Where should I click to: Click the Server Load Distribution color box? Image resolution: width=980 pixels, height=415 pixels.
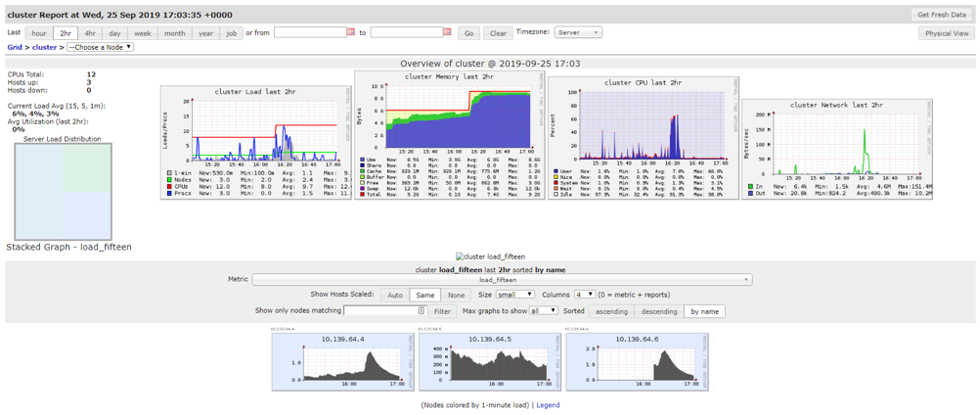click(63, 192)
